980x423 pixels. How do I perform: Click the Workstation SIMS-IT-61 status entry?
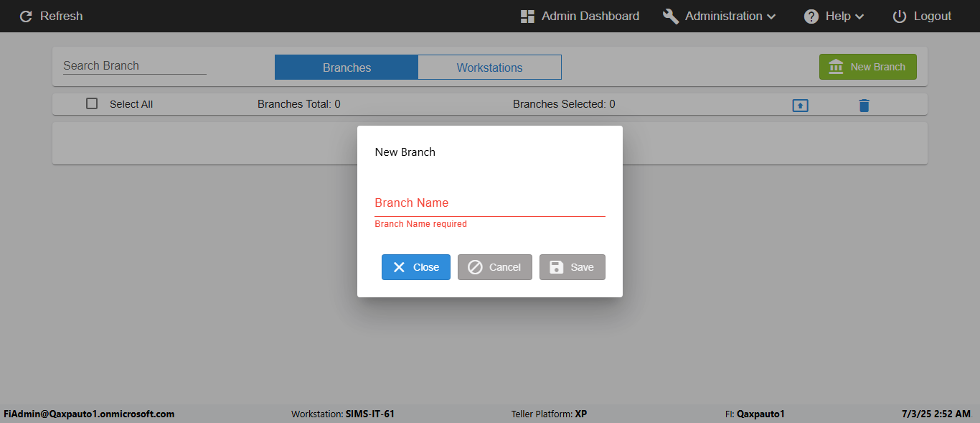click(343, 414)
